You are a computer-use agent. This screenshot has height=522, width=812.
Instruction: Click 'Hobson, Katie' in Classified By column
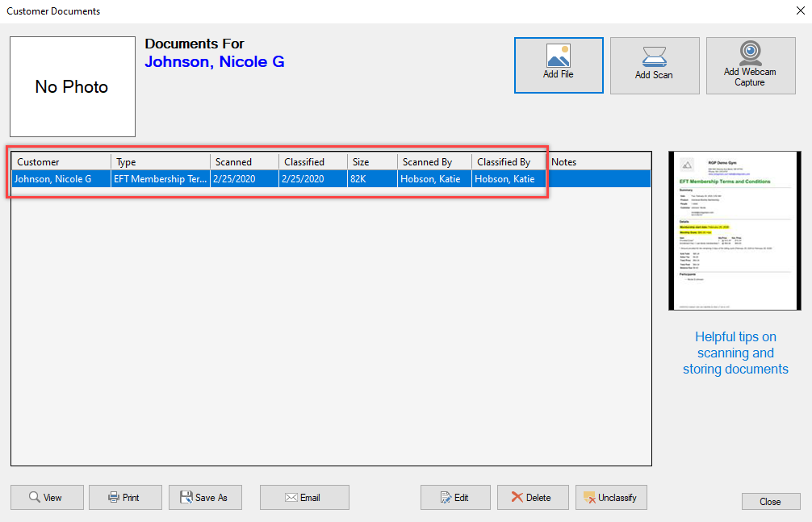(x=509, y=178)
